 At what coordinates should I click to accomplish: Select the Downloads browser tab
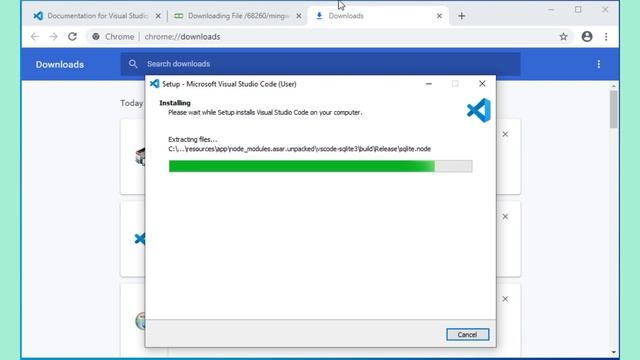point(378,16)
